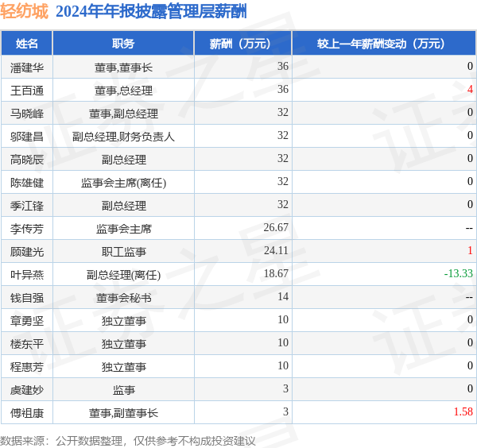Click the name 潘建华
Image resolution: width=477 pixels, height=448 pixels.
(27, 68)
